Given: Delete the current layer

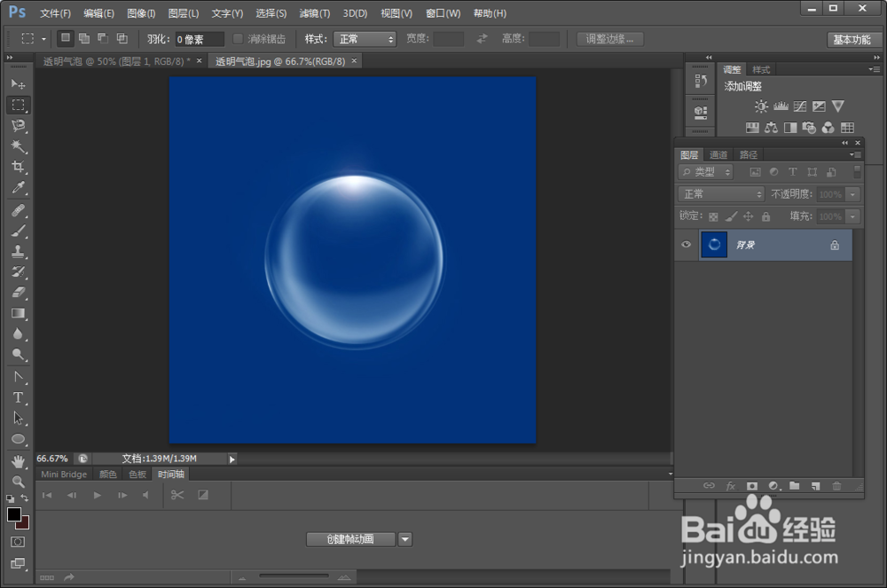Looking at the screenshot, I should point(836,486).
